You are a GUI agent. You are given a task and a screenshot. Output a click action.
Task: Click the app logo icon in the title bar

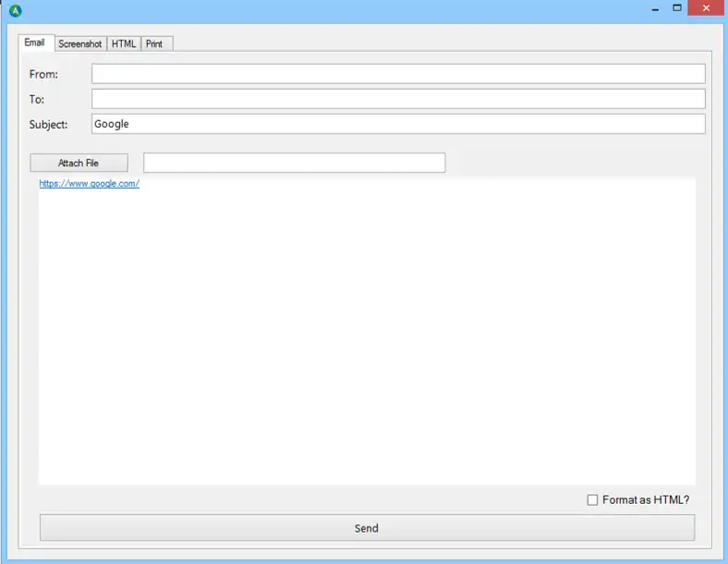pyautogui.click(x=16, y=10)
